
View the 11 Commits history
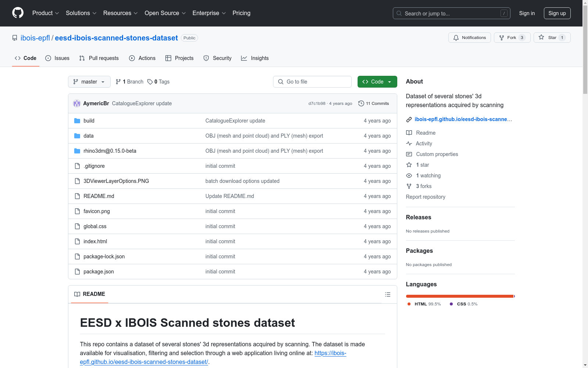tap(374, 103)
